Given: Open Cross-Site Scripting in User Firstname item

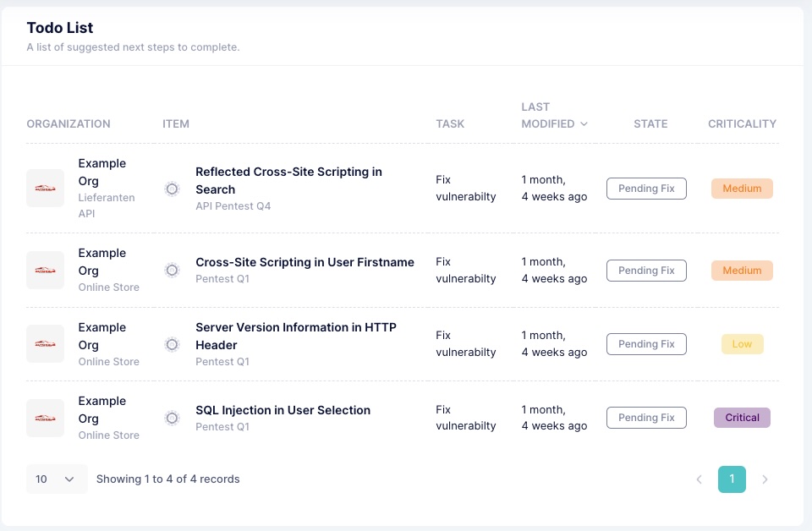Looking at the screenshot, I should 304,262.
